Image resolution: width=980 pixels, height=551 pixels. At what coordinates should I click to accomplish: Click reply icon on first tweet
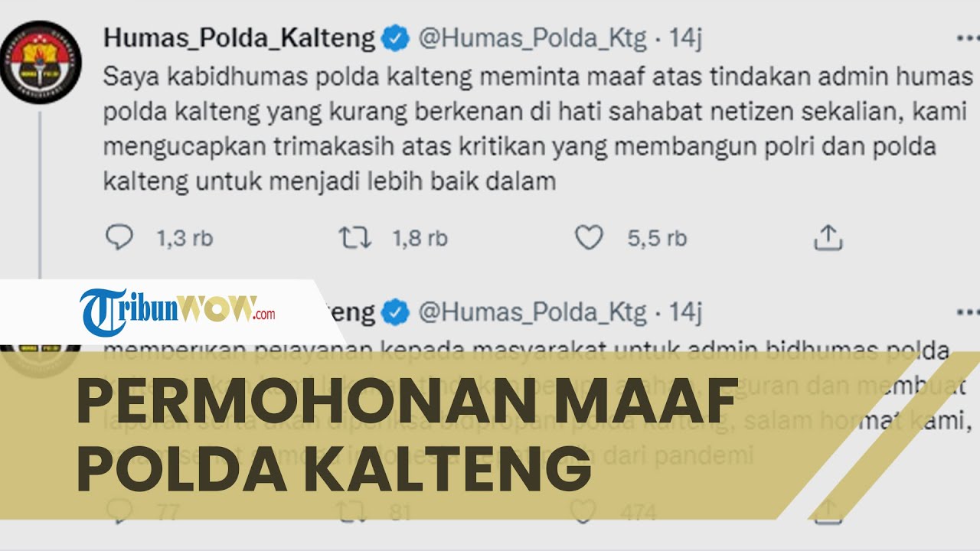coord(119,238)
